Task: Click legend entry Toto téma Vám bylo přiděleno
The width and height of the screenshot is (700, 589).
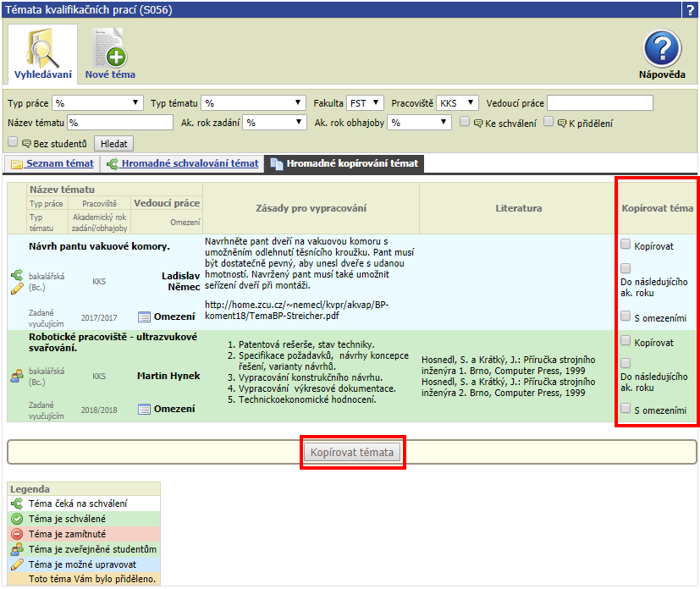Action: 92,579
